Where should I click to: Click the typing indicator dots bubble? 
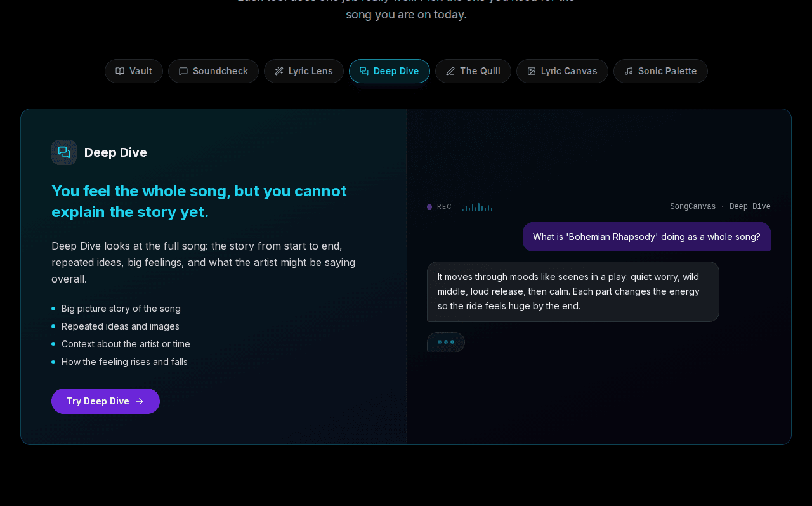pyautogui.click(x=446, y=342)
